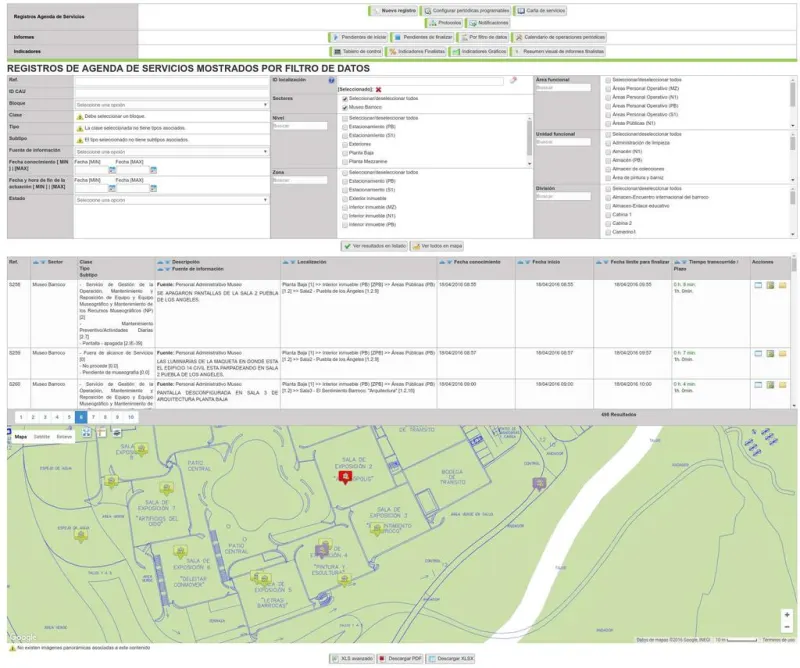This screenshot has height=668, width=800.
Task: Toggle Sectores Seleccionar/deseleccionar todos checkbox
Action: pos(345,99)
